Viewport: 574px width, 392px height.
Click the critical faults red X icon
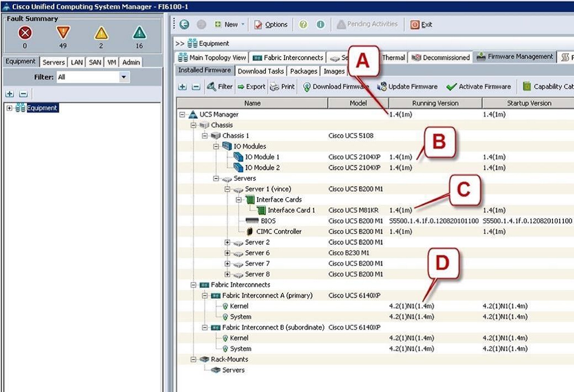25,33
